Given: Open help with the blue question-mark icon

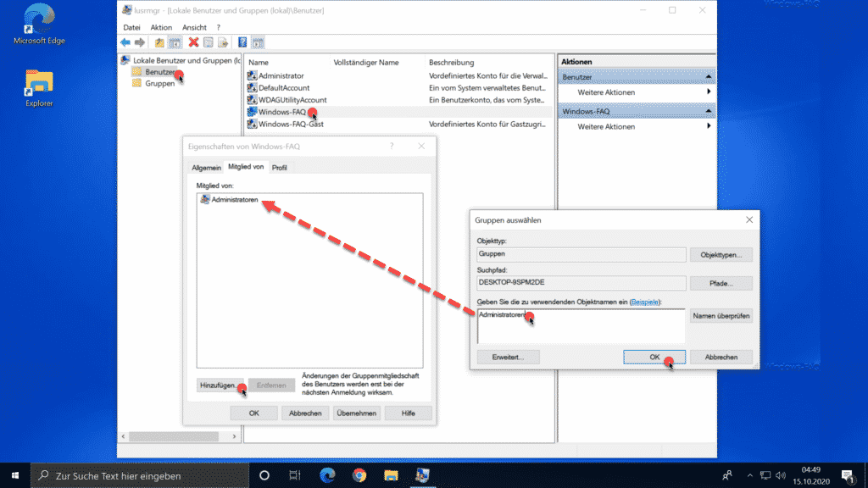Looking at the screenshot, I should [242, 42].
